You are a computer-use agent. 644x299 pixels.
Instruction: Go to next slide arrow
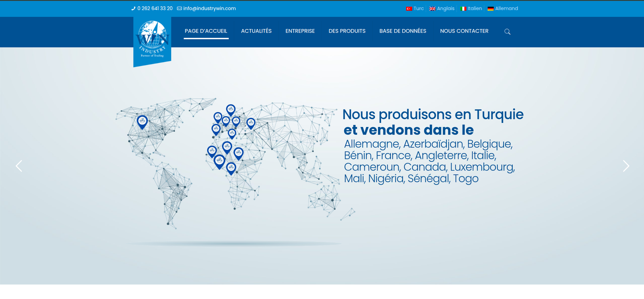click(626, 166)
